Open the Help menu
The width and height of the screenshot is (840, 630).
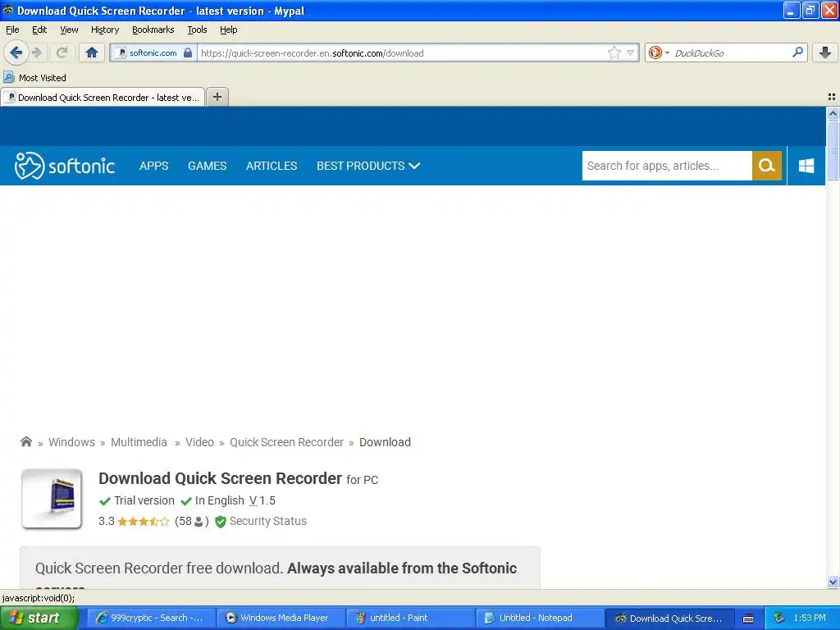click(228, 30)
